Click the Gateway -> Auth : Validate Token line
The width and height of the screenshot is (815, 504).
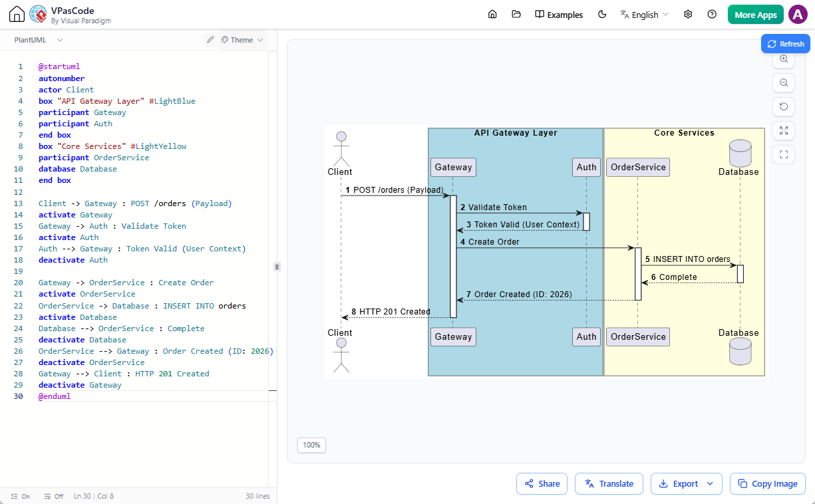[x=112, y=226]
